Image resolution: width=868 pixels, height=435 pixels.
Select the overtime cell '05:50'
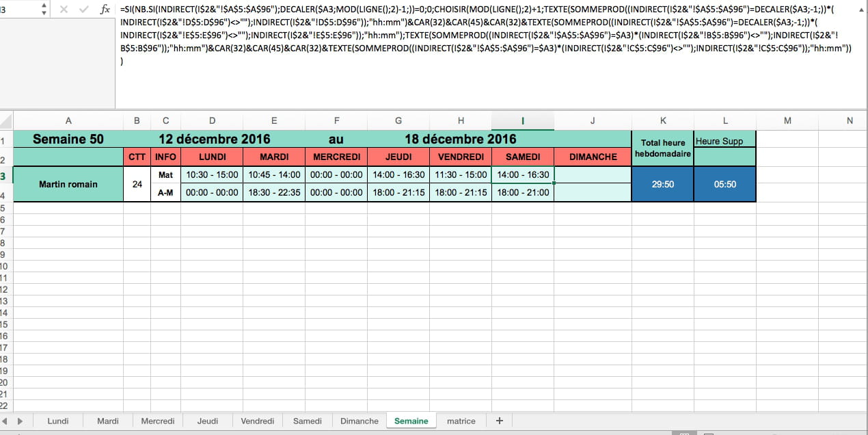pos(725,184)
